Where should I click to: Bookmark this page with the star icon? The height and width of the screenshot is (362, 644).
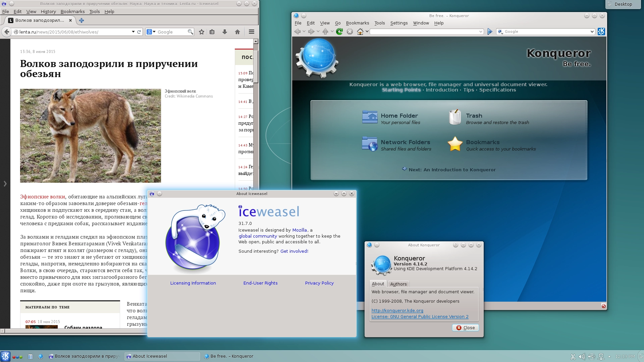[202, 32]
